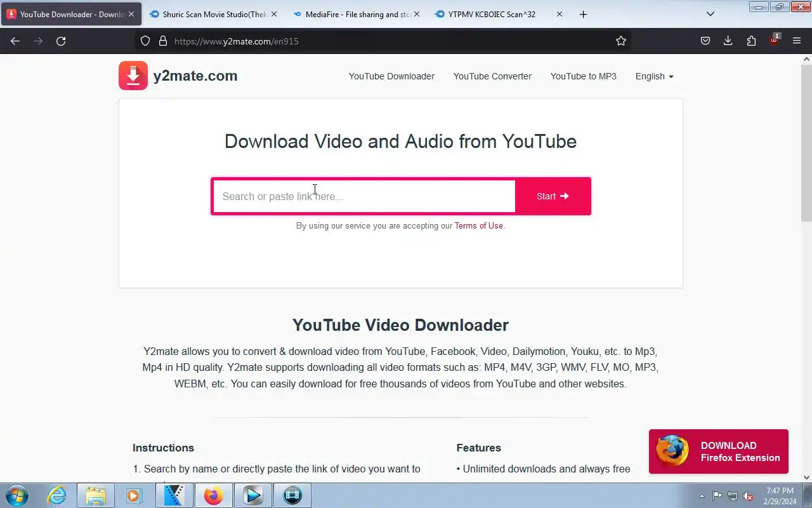Open the film strip taskbar app

point(292,495)
